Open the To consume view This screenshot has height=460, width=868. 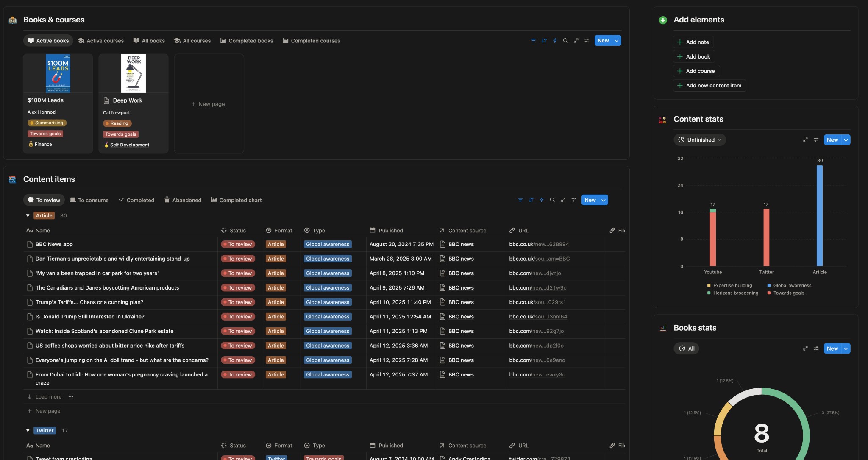tap(89, 200)
